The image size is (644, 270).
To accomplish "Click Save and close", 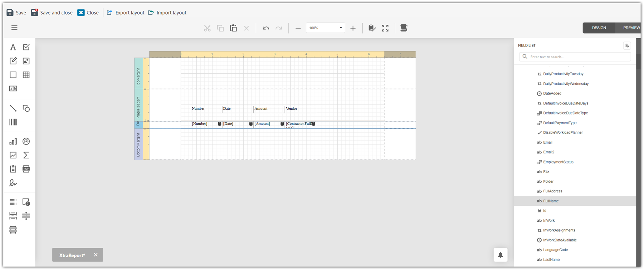I will coord(52,13).
